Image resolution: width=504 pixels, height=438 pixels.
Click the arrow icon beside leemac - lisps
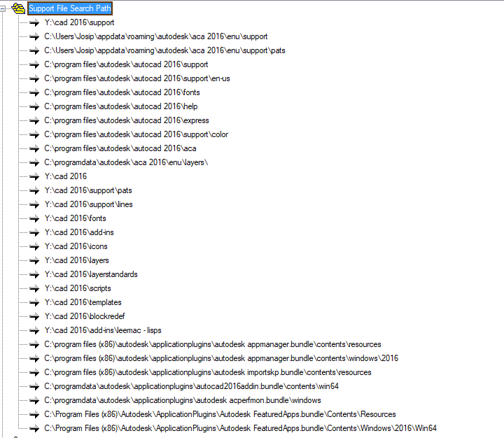(34, 330)
